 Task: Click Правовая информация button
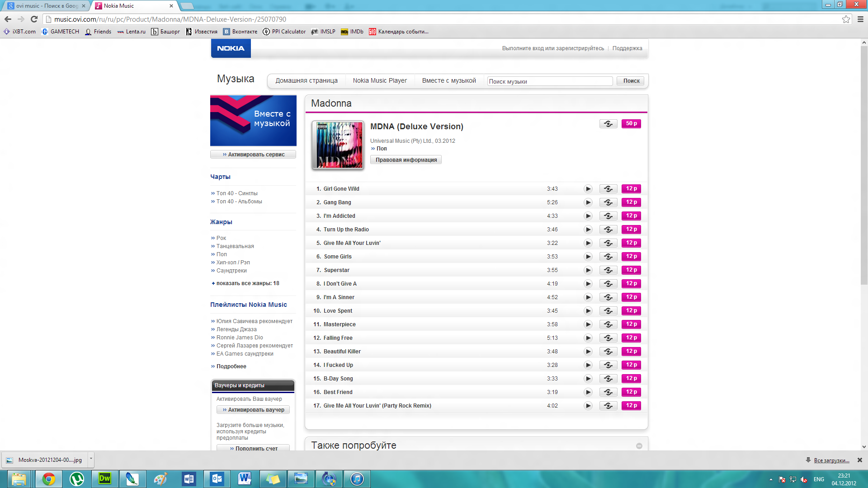[x=406, y=160]
